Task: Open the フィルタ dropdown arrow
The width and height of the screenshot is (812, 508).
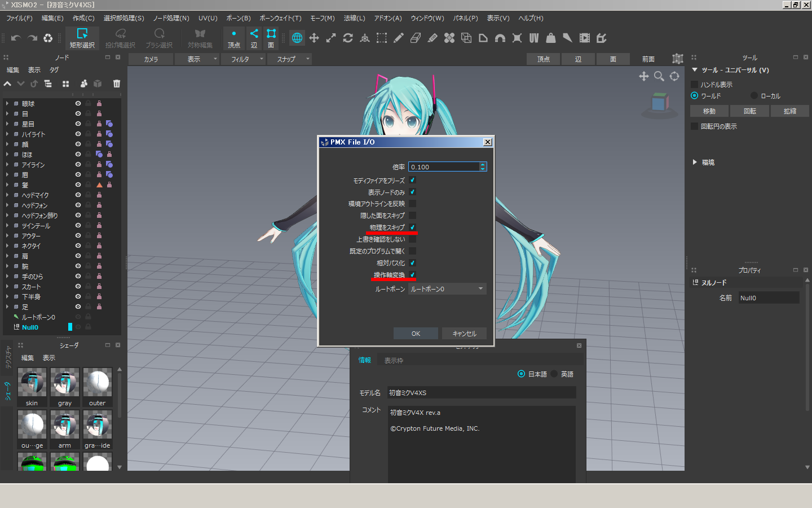Action: [262, 59]
